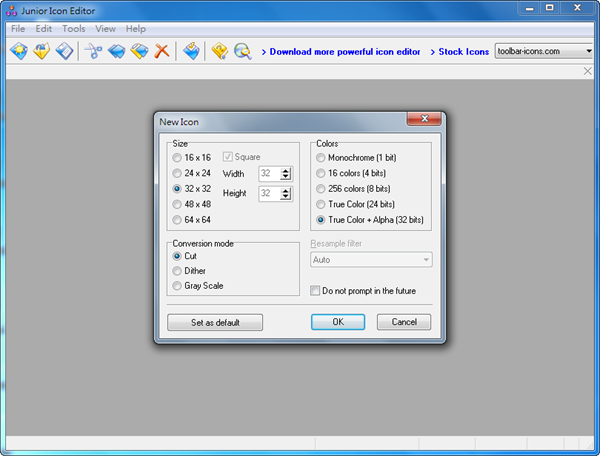Close the Junior Icon Editor window
This screenshot has width=600, height=456.
[577, 8]
